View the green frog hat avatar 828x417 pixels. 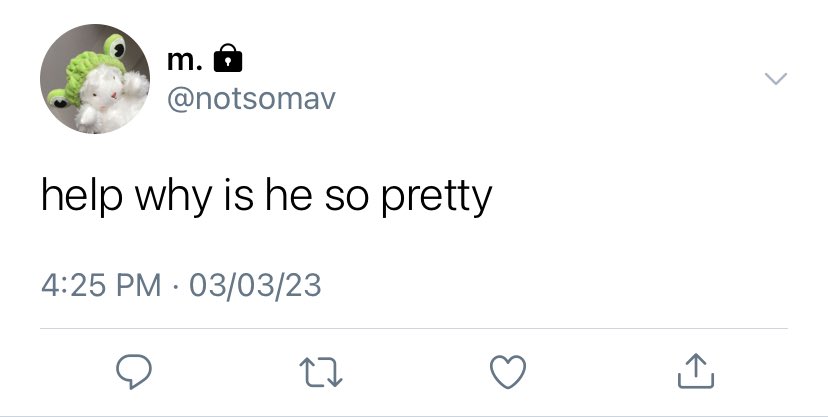[95, 79]
